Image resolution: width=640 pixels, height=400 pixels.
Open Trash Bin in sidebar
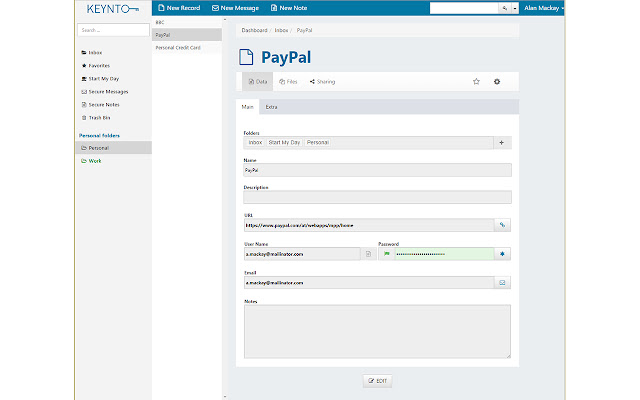(96, 118)
